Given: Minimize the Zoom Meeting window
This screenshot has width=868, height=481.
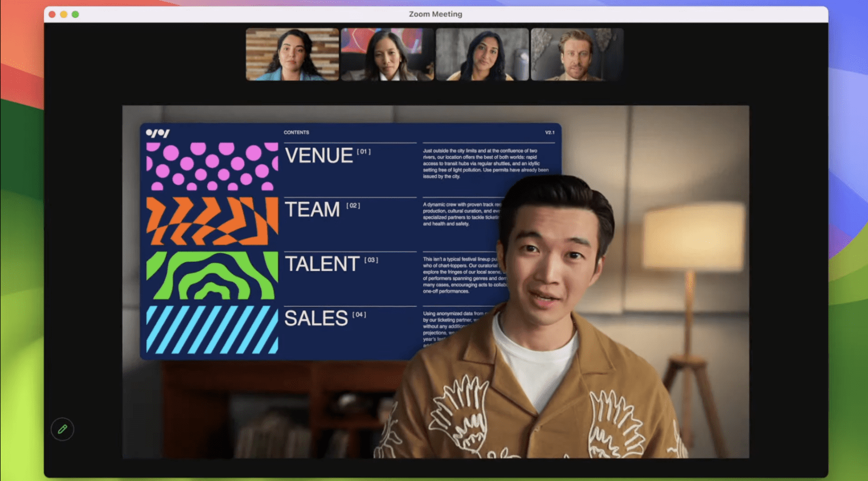Looking at the screenshot, I should coord(63,14).
